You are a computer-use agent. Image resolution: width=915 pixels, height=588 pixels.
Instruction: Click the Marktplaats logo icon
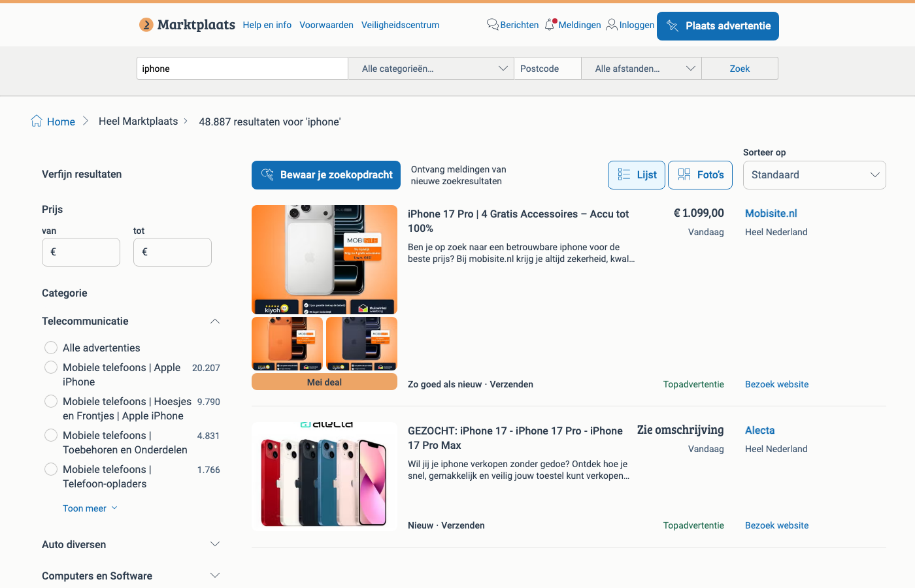(x=146, y=25)
